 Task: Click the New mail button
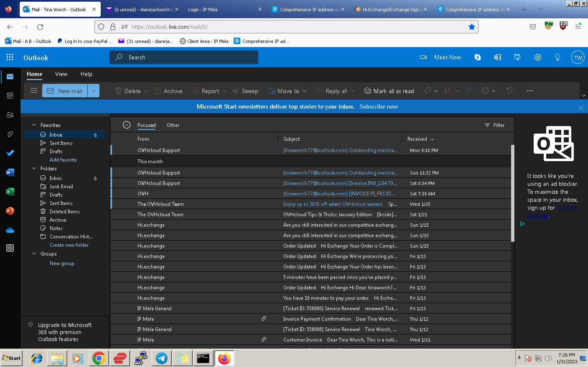pos(65,91)
